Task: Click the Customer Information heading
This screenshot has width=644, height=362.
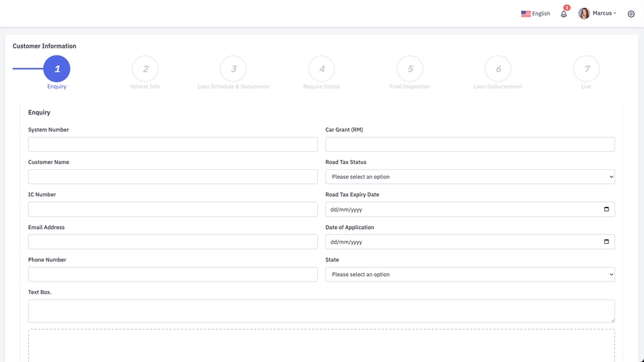Action: (44, 46)
